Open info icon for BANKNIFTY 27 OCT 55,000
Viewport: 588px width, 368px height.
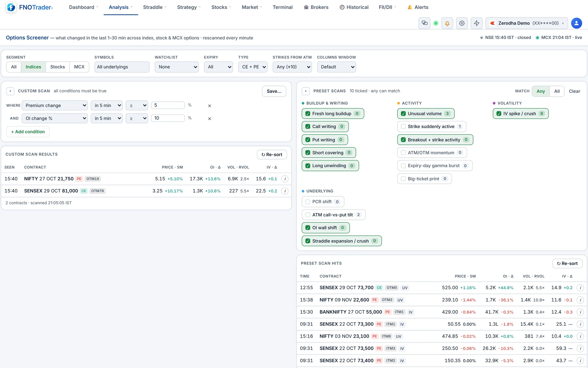click(580, 312)
